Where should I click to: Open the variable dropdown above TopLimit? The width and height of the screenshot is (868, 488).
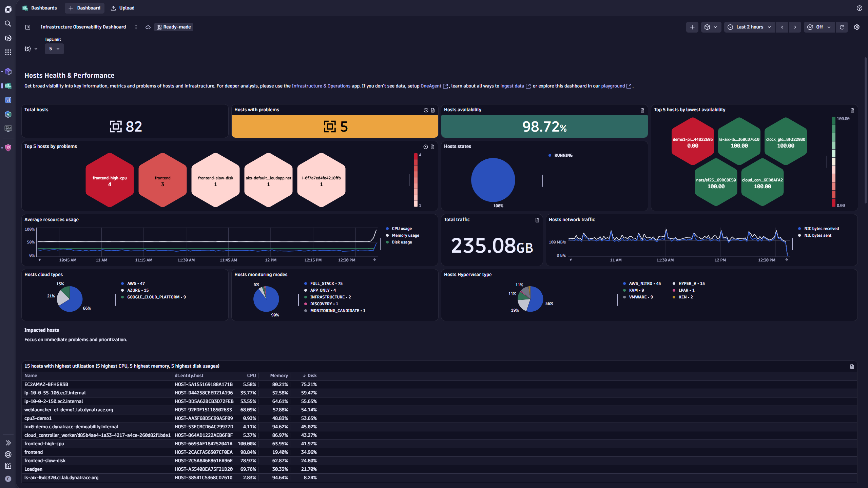pos(31,48)
